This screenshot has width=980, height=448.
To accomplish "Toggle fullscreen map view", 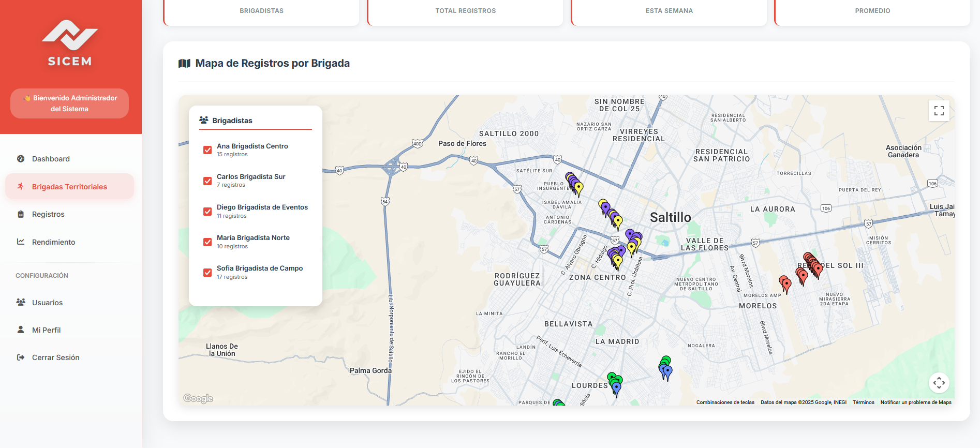I will (939, 111).
